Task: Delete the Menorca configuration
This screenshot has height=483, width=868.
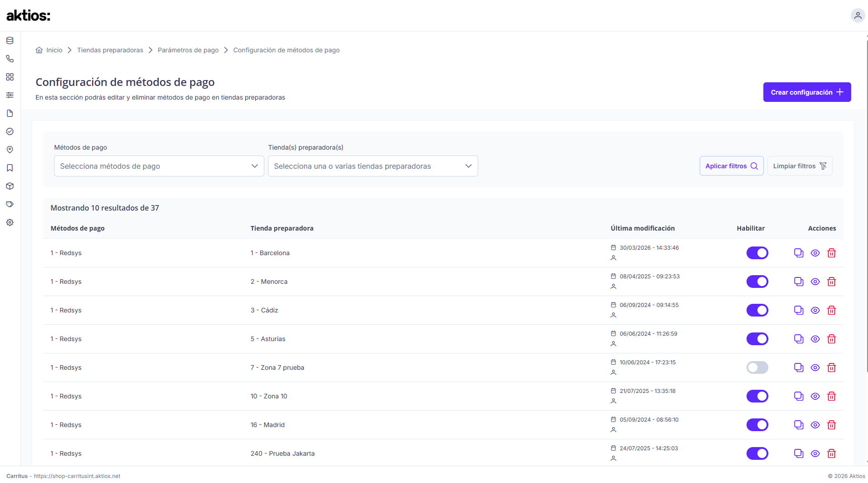Action: 832,282
